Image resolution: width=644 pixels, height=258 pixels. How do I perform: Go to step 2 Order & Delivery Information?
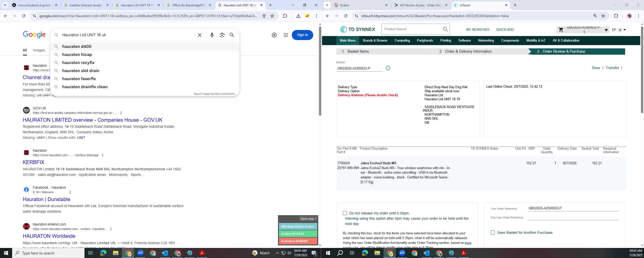point(480,51)
